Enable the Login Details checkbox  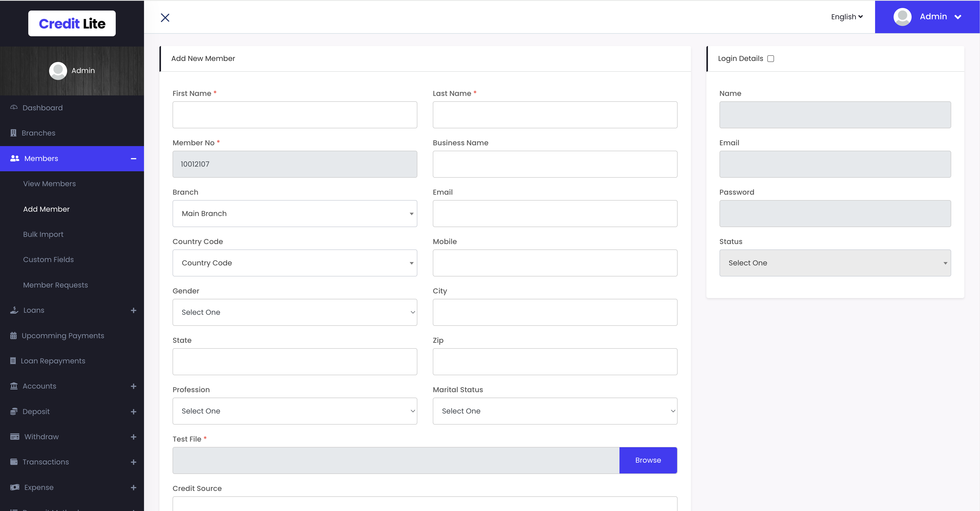[x=770, y=59]
